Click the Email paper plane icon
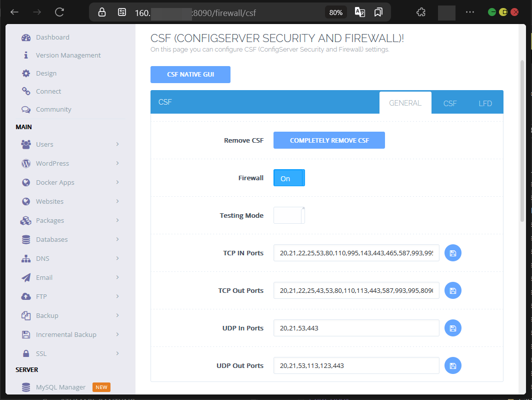The width and height of the screenshot is (532, 400). point(26,278)
